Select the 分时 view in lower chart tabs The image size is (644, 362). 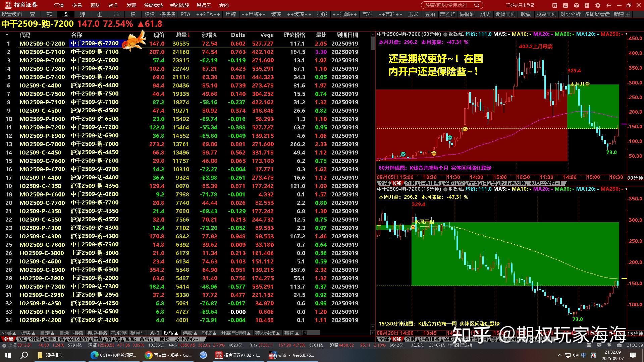pyautogui.click(x=410, y=339)
